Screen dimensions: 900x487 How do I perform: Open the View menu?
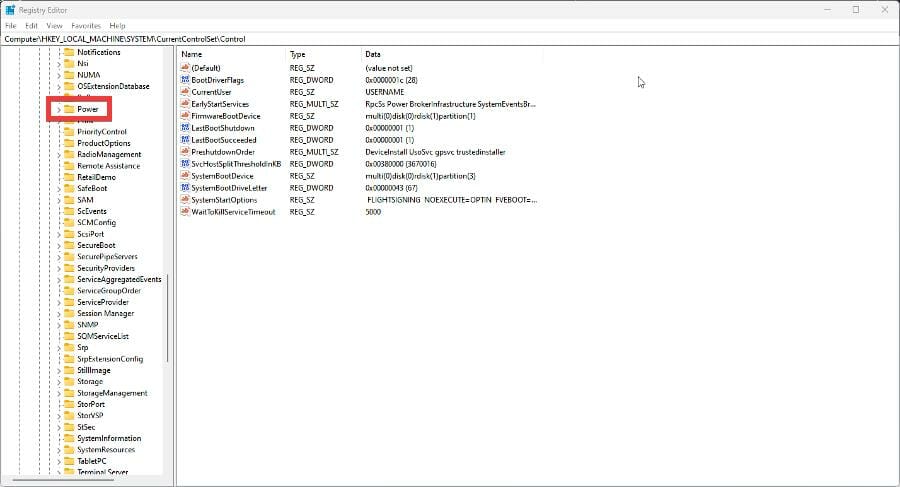click(55, 26)
